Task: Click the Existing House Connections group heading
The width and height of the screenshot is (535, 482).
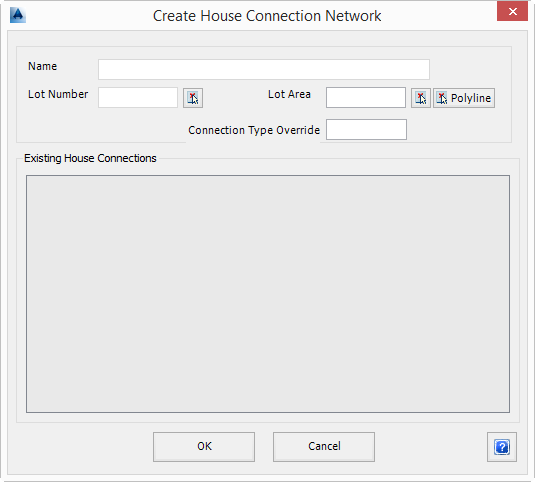Action: click(x=90, y=158)
